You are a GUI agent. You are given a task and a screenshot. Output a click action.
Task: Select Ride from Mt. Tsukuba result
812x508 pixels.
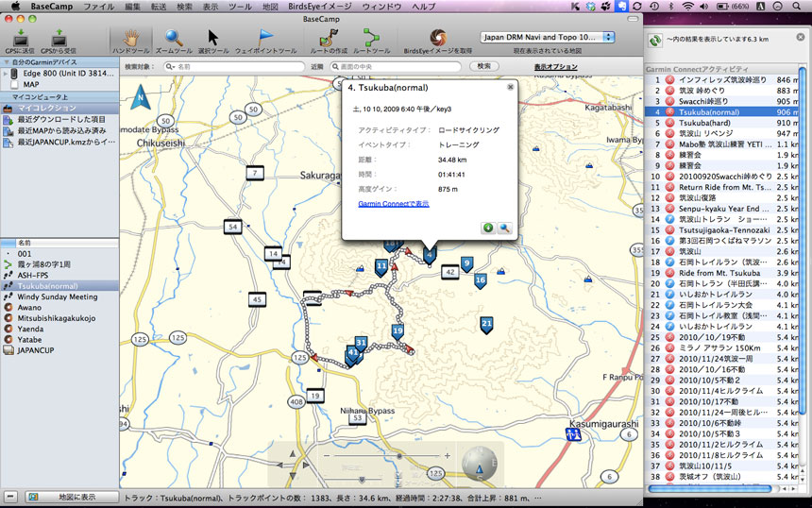pyautogui.click(x=723, y=273)
